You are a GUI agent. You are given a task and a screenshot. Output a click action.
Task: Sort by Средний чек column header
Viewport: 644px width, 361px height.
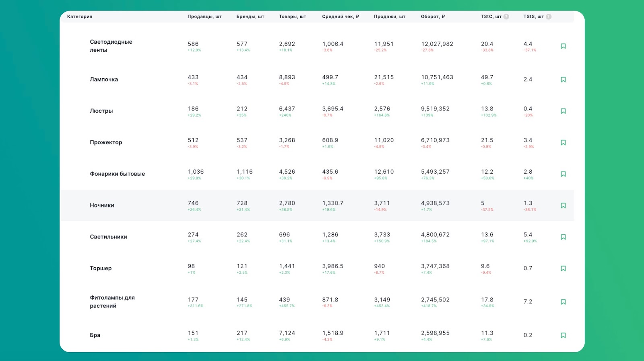(341, 16)
